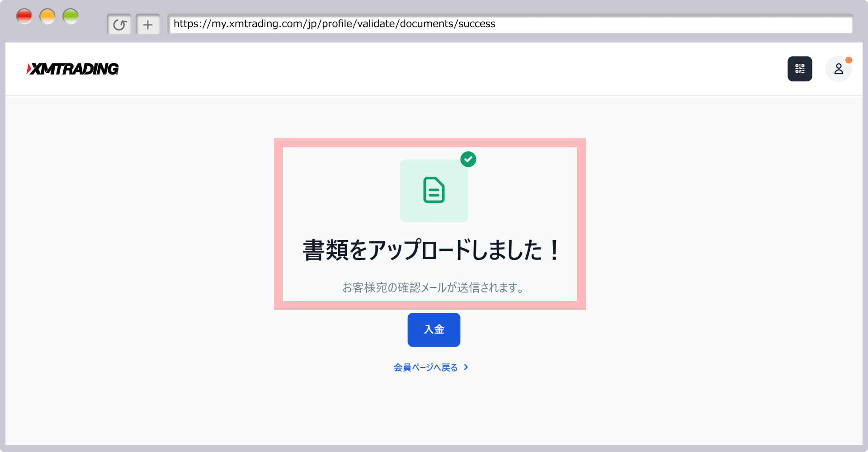Click the red arrow mark in XMTrading logo

point(29,69)
